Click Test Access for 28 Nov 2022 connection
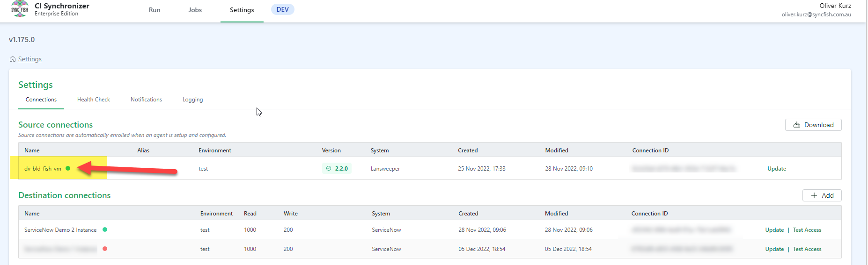The width and height of the screenshot is (868, 265). point(807,230)
